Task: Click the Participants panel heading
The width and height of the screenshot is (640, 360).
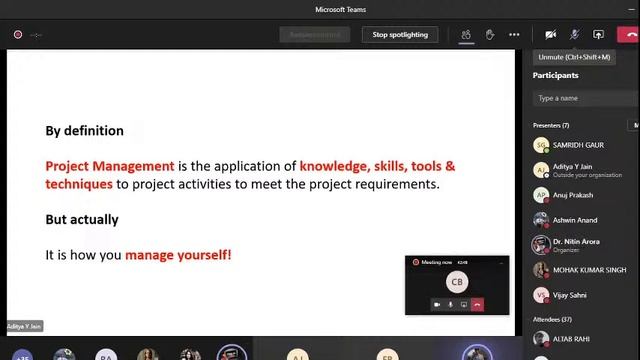Action: click(556, 75)
